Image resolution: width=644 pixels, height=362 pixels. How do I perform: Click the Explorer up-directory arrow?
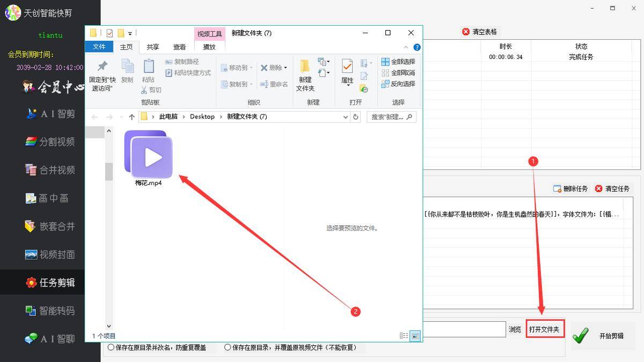click(132, 117)
